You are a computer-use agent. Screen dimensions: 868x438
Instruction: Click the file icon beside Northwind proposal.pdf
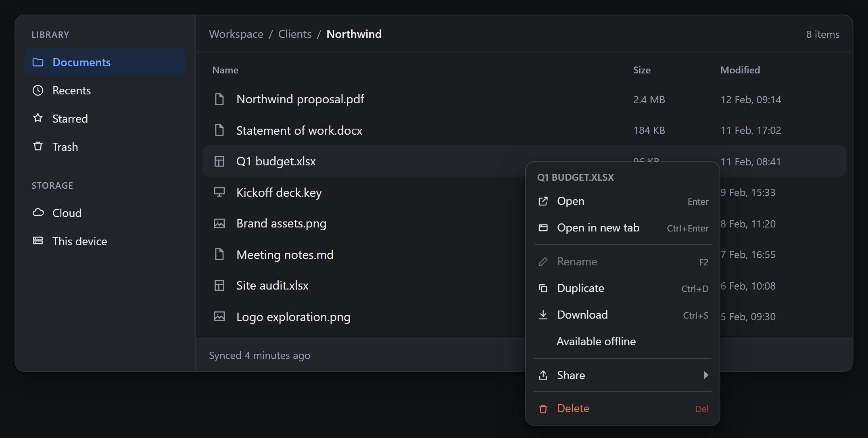(219, 99)
